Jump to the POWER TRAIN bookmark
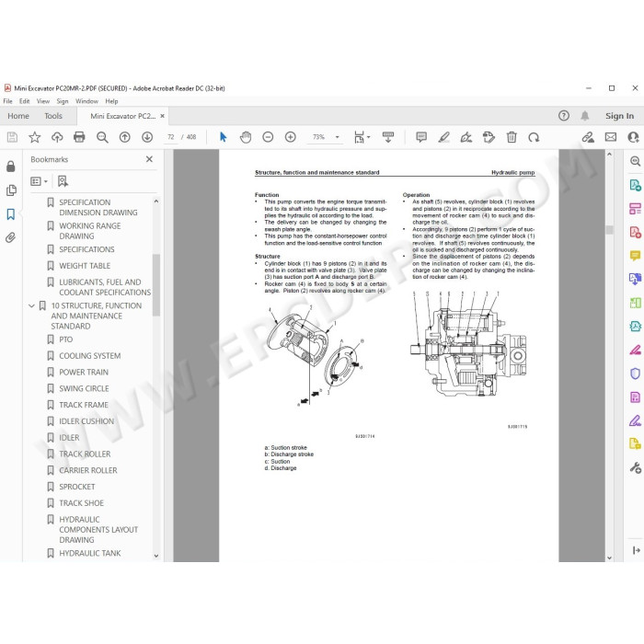 pyautogui.click(x=84, y=372)
